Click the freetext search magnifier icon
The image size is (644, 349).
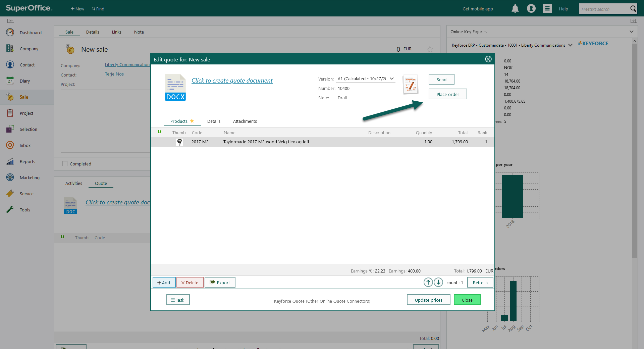633,9
